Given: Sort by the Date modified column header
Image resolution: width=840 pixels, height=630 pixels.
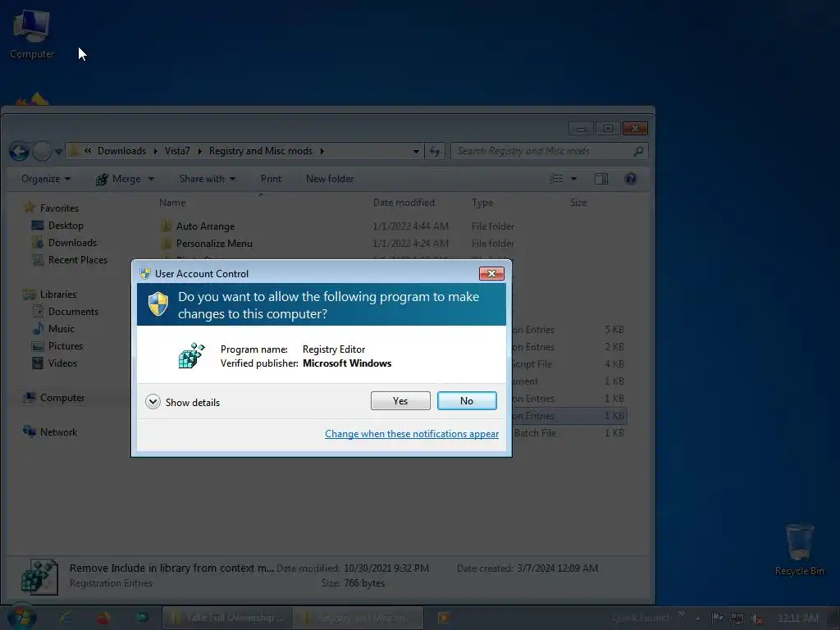Looking at the screenshot, I should click(404, 203).
